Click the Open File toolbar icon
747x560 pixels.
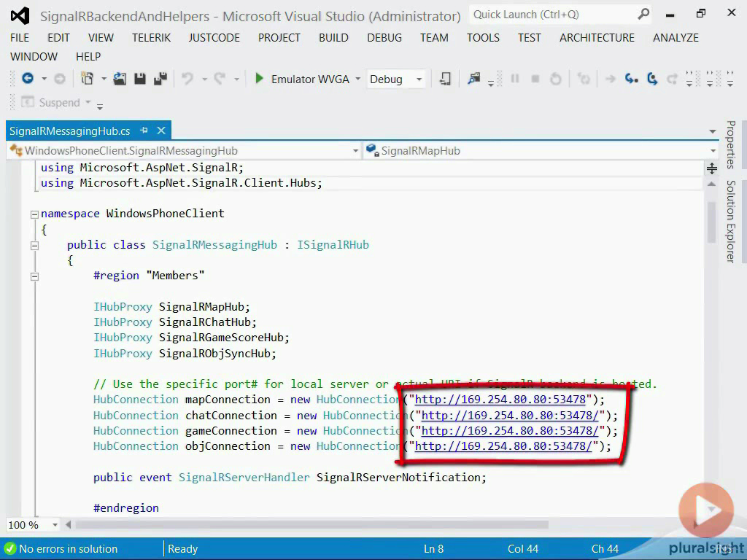(120, 79)
